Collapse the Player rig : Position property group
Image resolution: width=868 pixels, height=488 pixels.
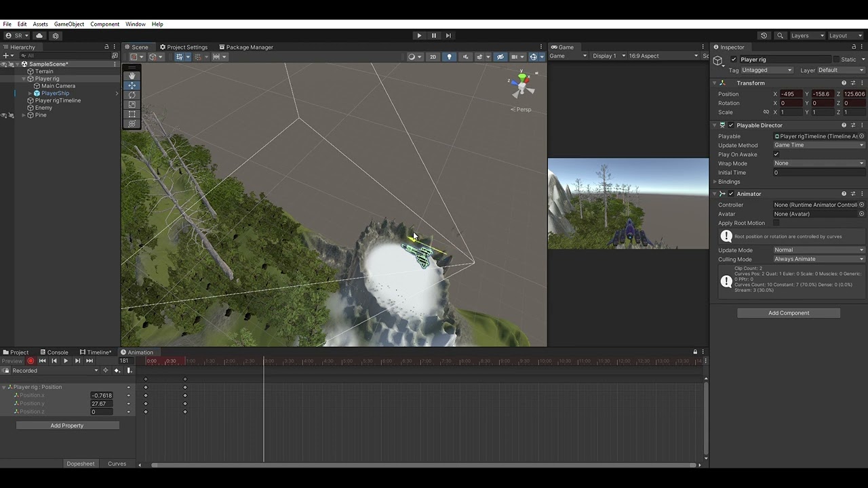tap(5, 386)
